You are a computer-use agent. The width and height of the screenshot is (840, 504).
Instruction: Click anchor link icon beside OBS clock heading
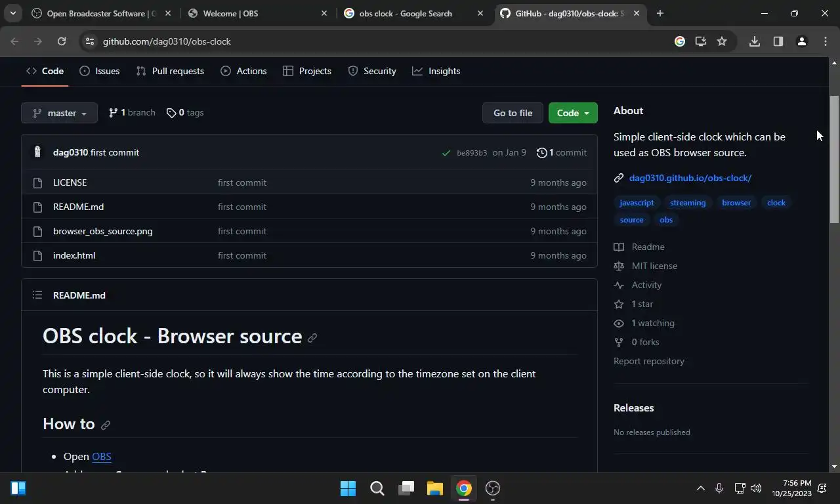[x=312, y=338]
